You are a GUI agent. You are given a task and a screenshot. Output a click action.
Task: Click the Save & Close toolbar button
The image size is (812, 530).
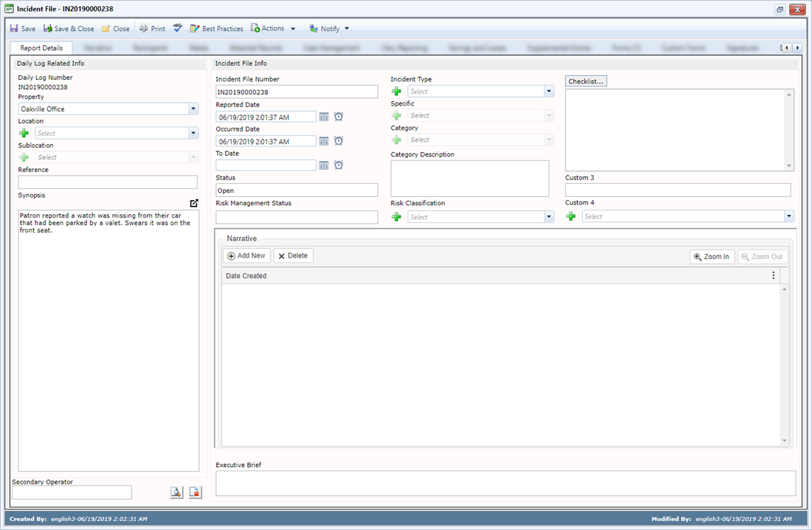tap(69, 29)
